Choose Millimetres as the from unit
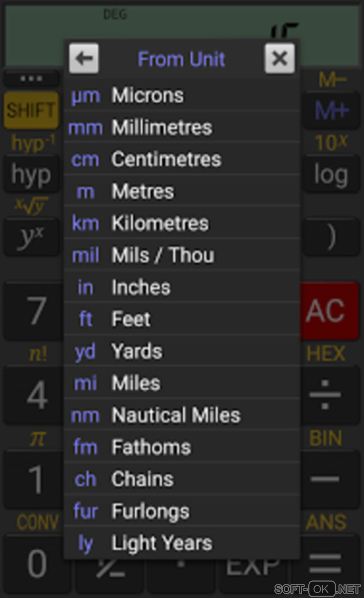Screen dimensions: 364x598 point(182,128)
